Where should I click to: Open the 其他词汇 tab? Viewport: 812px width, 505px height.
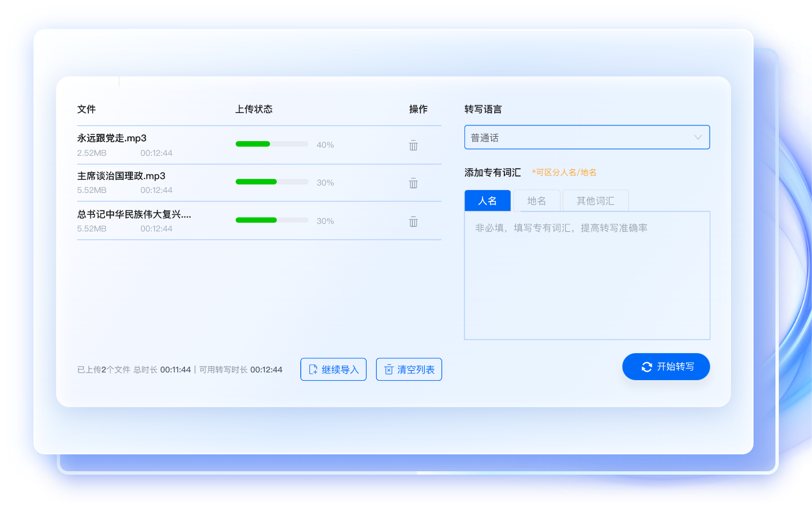[x=596, y=201]
